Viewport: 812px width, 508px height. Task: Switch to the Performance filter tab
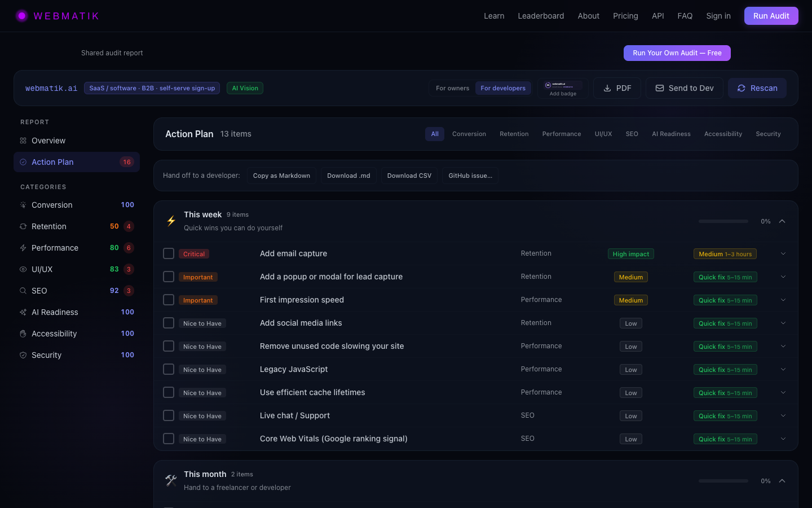562,134
